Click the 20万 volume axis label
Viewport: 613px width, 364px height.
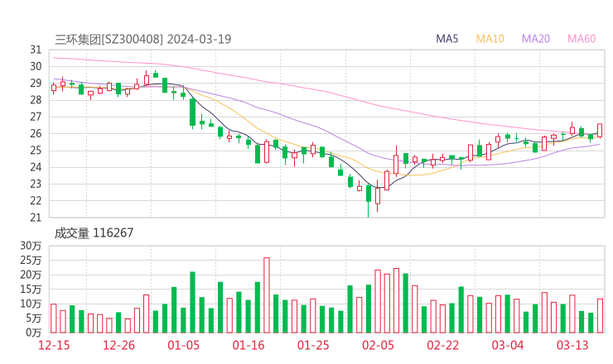tap(31, 275)
